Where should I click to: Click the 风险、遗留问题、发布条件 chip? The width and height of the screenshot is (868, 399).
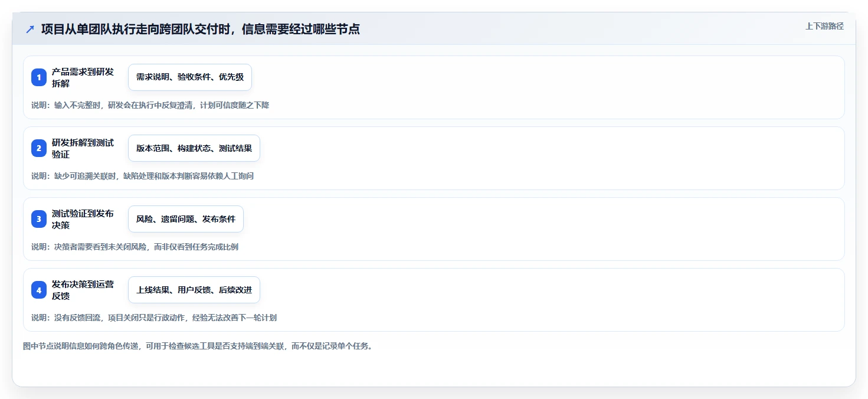(x=186, y=219)
